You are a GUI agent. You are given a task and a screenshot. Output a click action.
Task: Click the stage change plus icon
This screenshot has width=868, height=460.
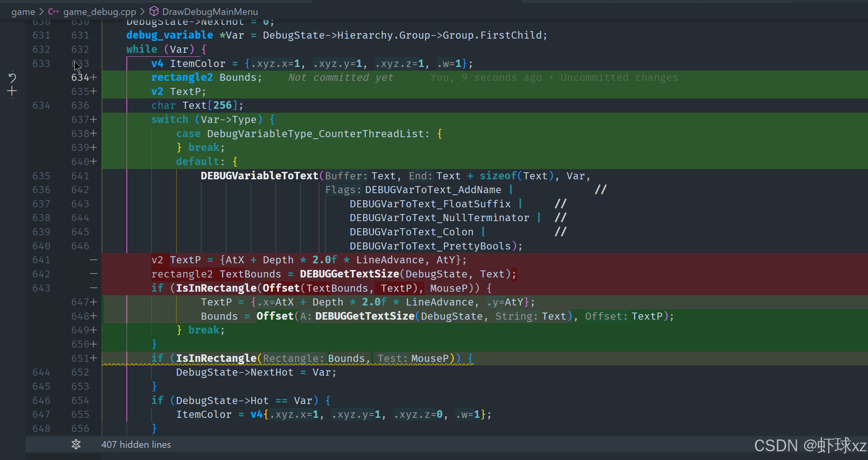click(x=12, y=91)
